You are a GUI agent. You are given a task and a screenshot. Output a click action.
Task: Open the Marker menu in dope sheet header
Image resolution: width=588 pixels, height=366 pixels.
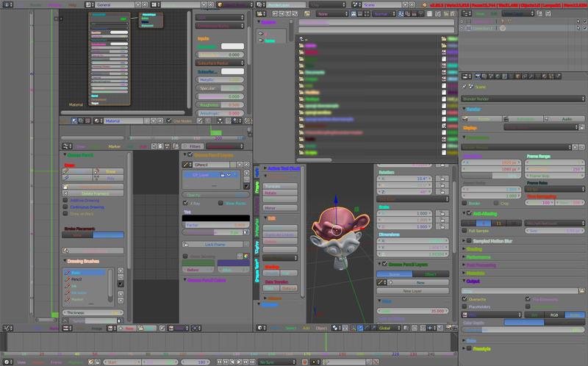pyautogui.click(x=115, y=146)
